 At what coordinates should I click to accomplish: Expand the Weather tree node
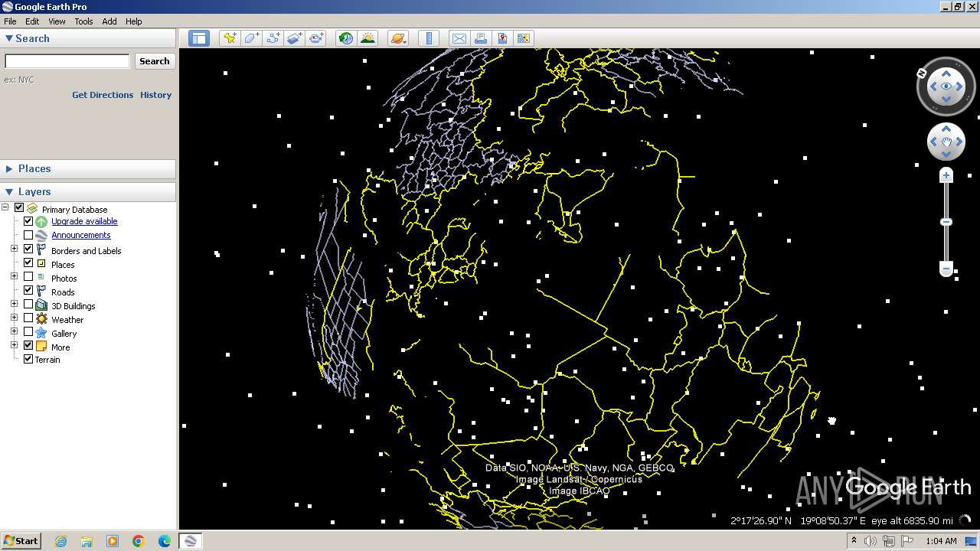point(14,318)
